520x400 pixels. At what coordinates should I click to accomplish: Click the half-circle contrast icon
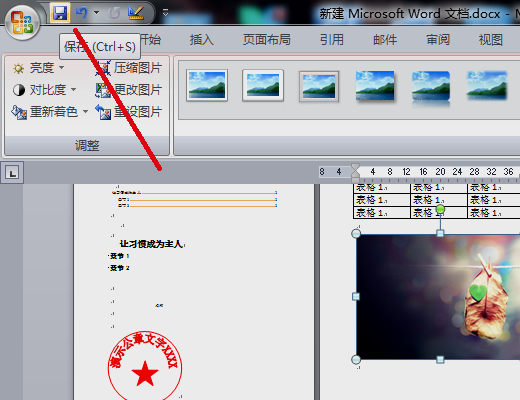(x=19, y=90)
